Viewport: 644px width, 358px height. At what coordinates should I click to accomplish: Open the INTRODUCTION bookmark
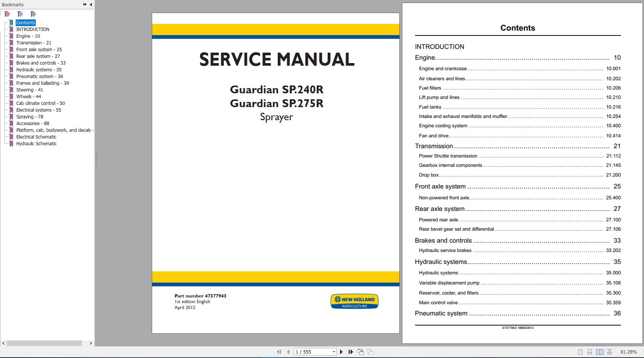pyautogui.click(x=32, y=29)
